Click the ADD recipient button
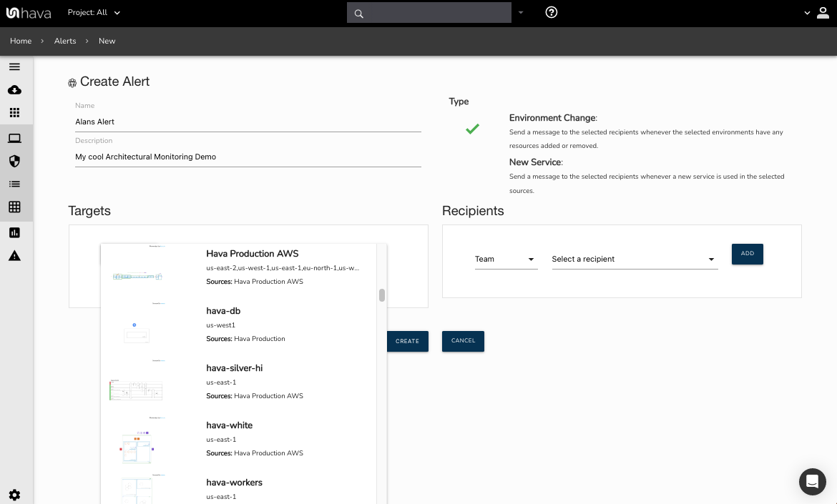The height and width of the screenshot is (504, 837). pyautogui.click(x=748, y=254)
